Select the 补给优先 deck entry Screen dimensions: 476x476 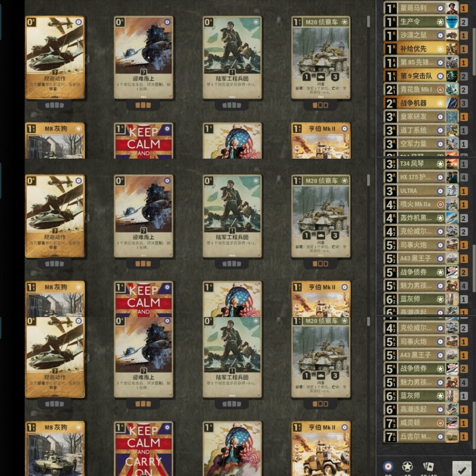click(x=421, y=49)
